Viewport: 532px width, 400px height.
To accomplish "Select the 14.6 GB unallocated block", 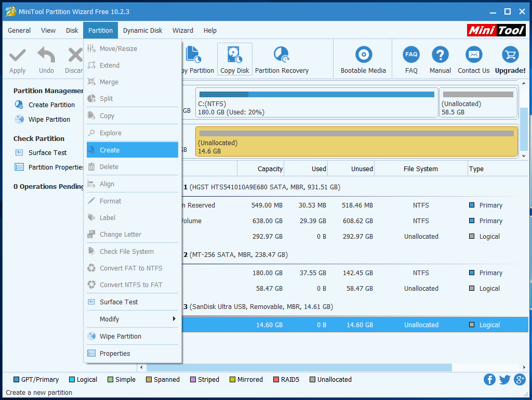I will [x=356, y=141].
